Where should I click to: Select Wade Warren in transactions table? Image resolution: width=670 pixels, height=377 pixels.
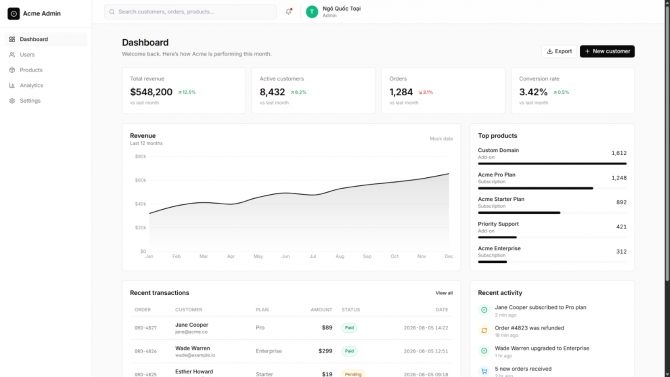pos(192,348)
